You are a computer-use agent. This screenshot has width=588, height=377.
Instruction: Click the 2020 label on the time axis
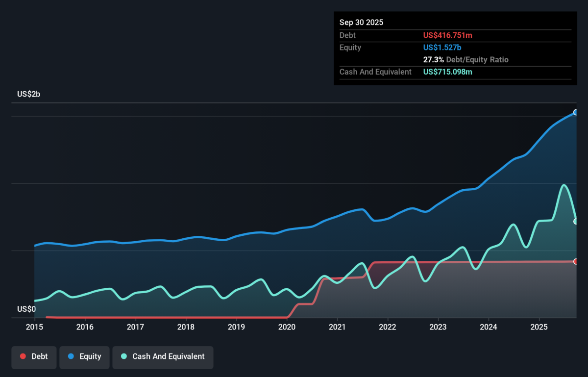click(287, 327)
